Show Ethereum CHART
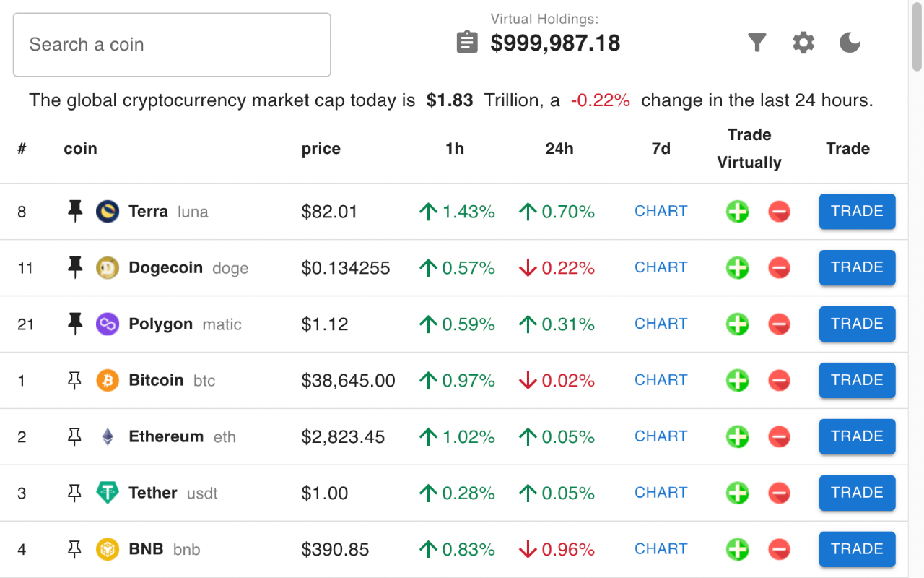924x578 pixels. (x=661, y=437)
